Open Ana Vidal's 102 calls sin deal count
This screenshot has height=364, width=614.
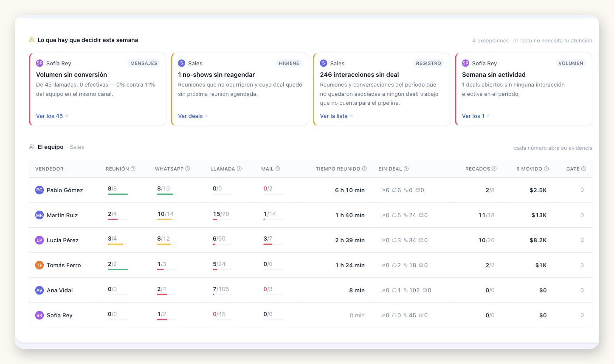pos(411,290)
